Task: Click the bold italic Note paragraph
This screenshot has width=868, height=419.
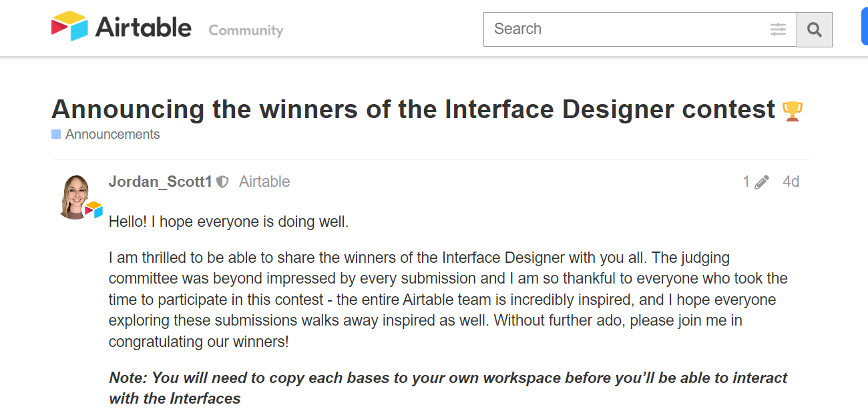Action: tap(448, 388)
